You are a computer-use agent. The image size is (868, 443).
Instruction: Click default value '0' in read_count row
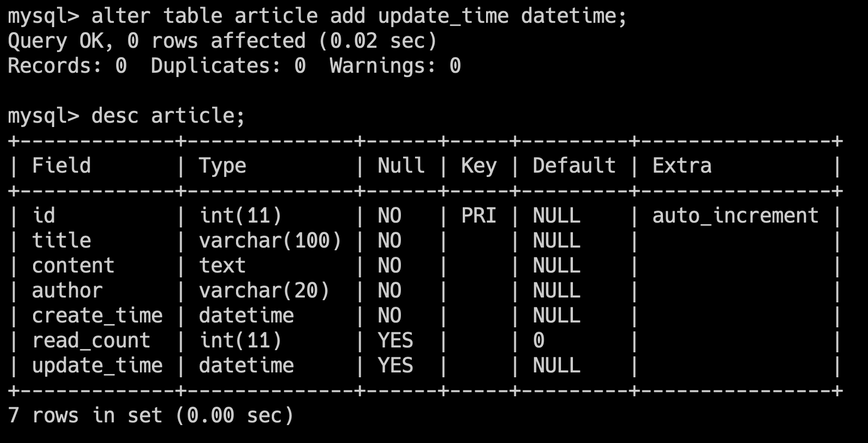click(539, 340)
